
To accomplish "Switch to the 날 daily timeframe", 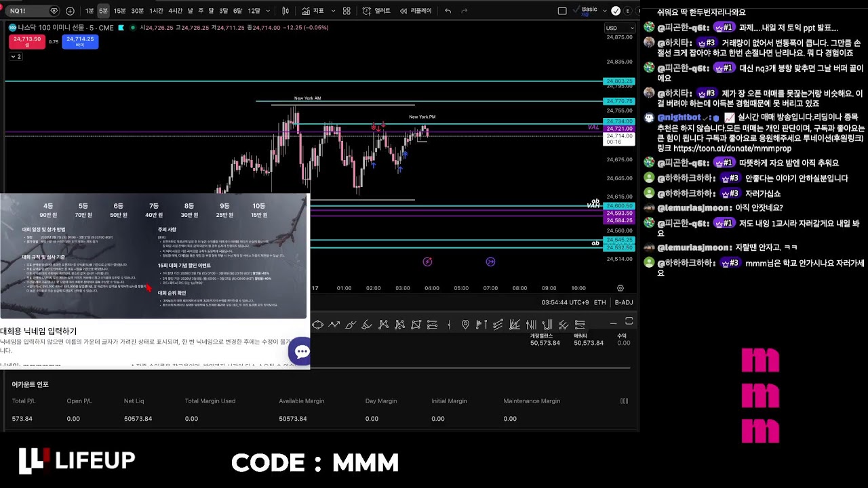I will tap(190, 11).
